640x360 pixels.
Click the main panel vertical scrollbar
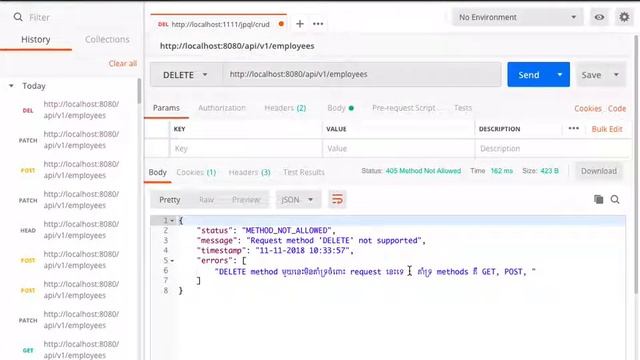[x=636, y=163]
